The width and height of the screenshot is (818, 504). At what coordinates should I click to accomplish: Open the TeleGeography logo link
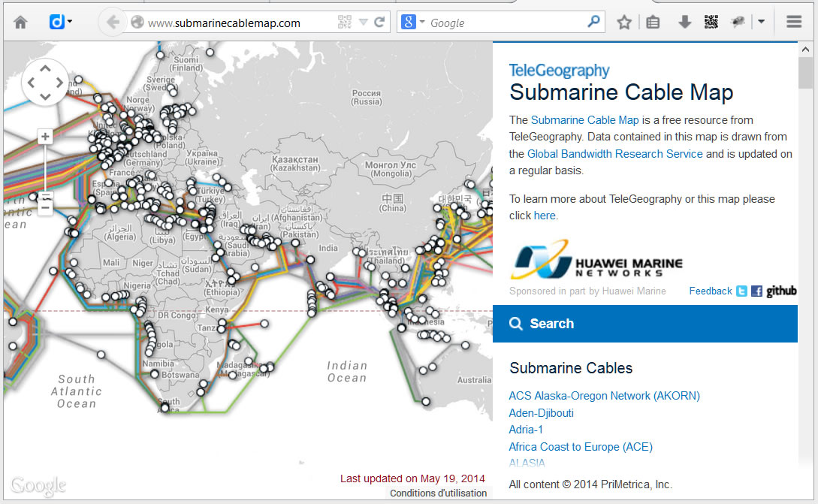(x=560, y=71)
